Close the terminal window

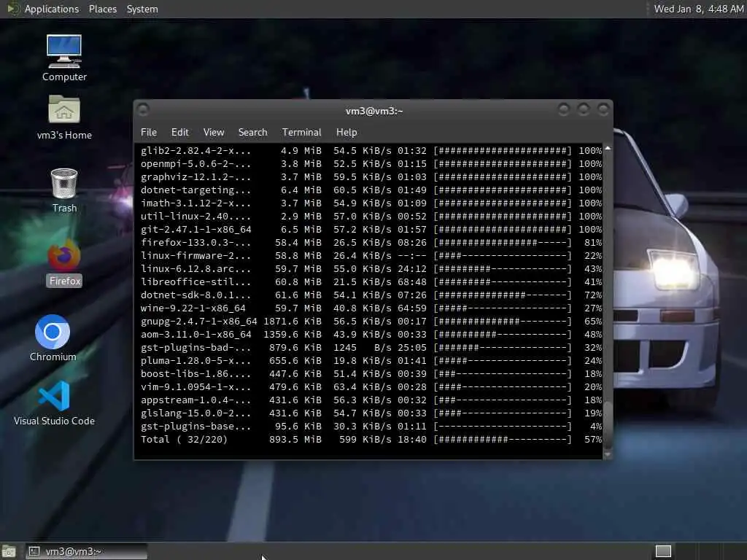pos(603,110)
